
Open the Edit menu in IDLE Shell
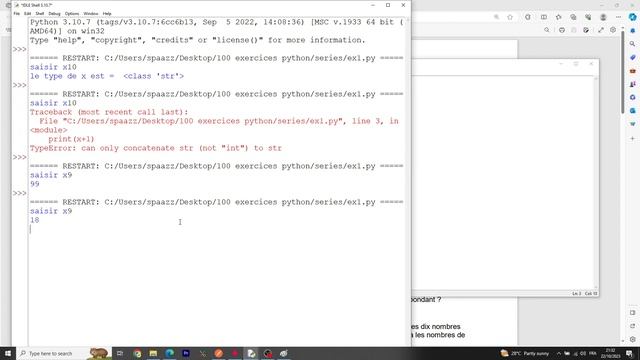coord(27,13)
